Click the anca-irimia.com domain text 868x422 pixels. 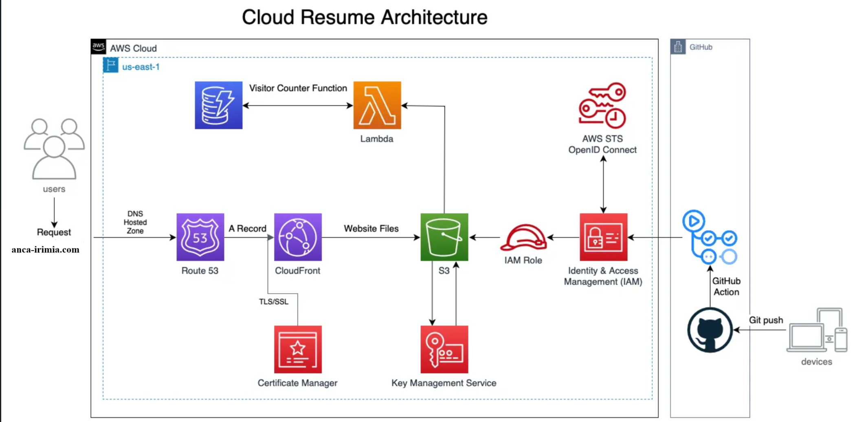coord(46,250)
